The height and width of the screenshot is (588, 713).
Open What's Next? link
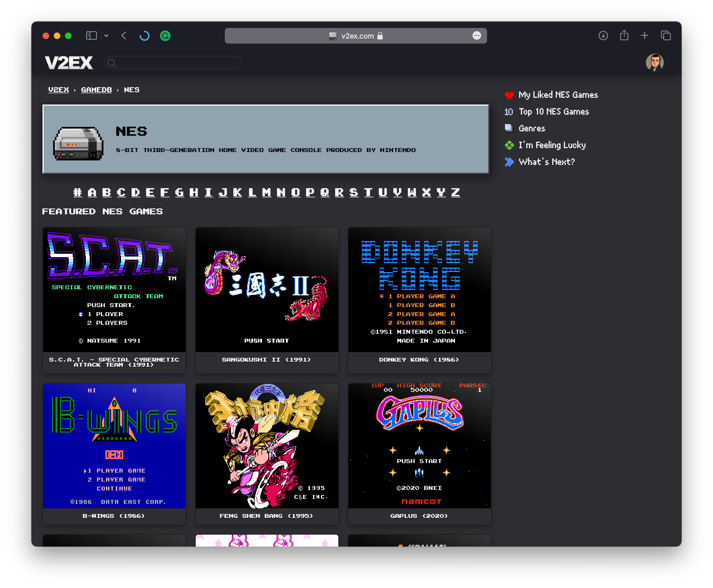point(547,162)
